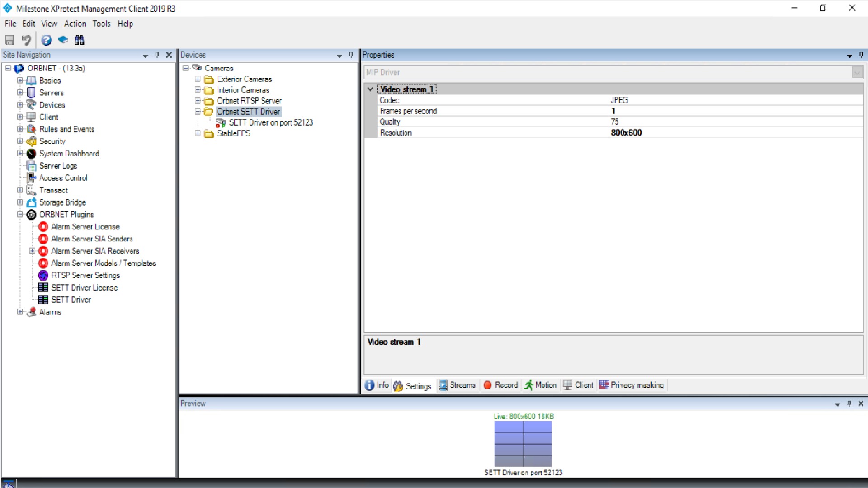Viewport: 868px width, 488px height.
Task: Expand the StableFPS folder
Action: click(198, 133)
